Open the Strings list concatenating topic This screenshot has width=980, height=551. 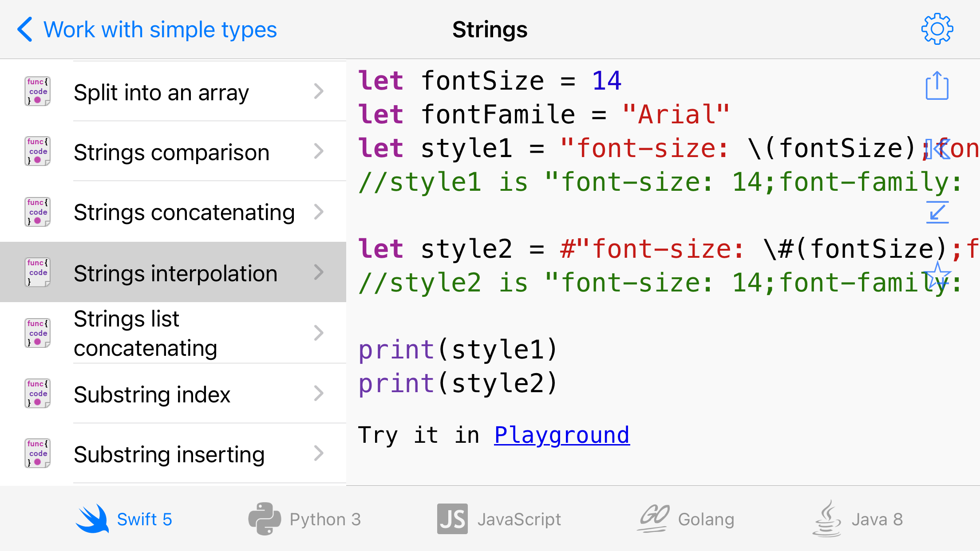[x=173, y=333]
